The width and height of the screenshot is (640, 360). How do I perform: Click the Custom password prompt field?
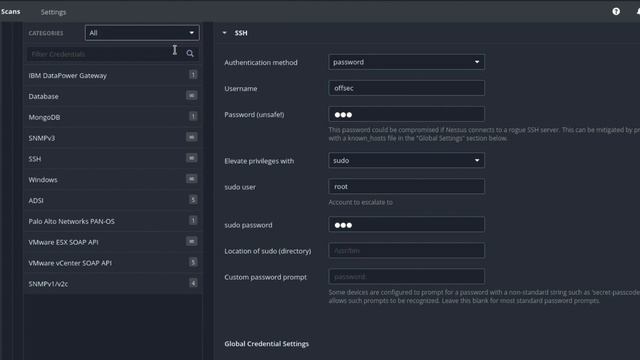click(406, 277)
